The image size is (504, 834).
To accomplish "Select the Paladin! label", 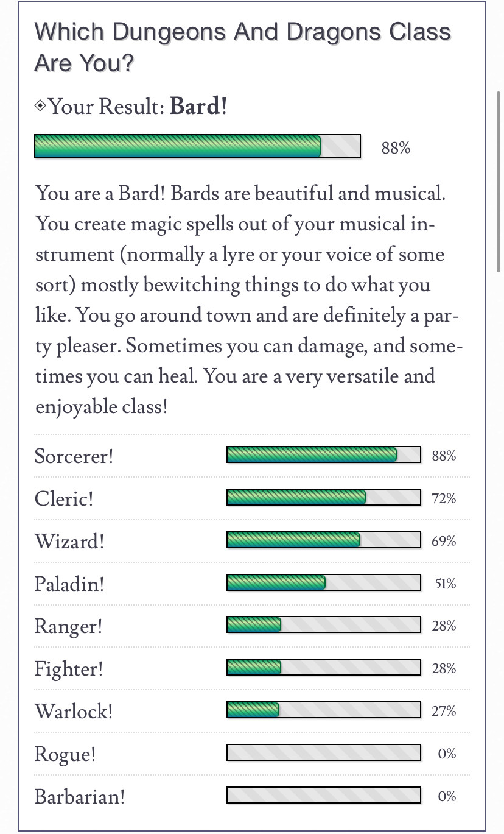I will 69,584.
